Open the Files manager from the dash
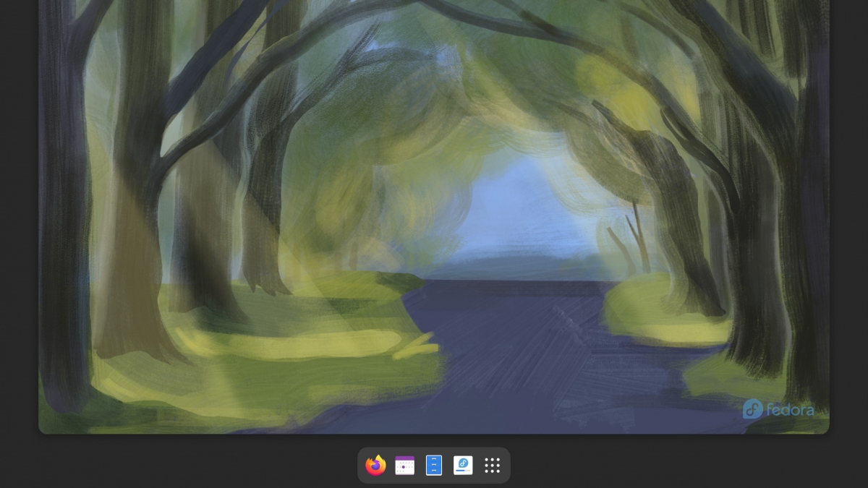868x488 pixels. point(434,466)
